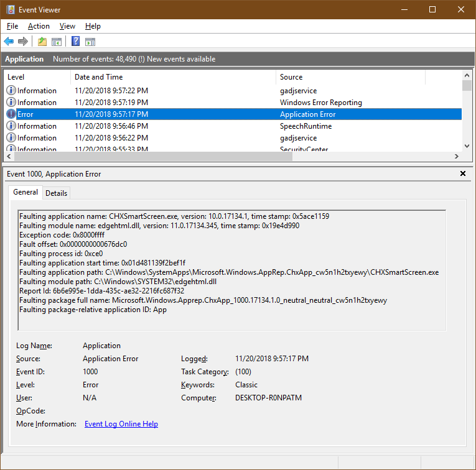
Task: Open the Action menu
Action: pyautogui.click(x=39, y=26)
